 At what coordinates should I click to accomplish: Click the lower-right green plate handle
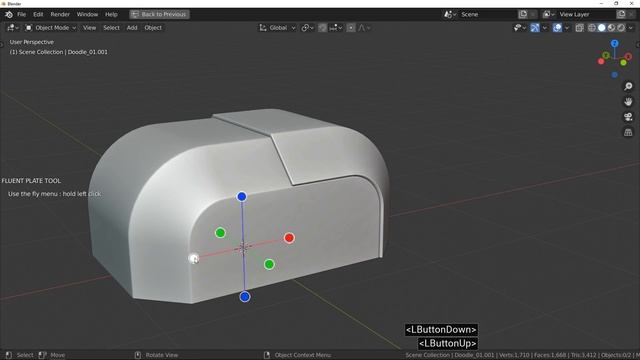coord(269,264)
